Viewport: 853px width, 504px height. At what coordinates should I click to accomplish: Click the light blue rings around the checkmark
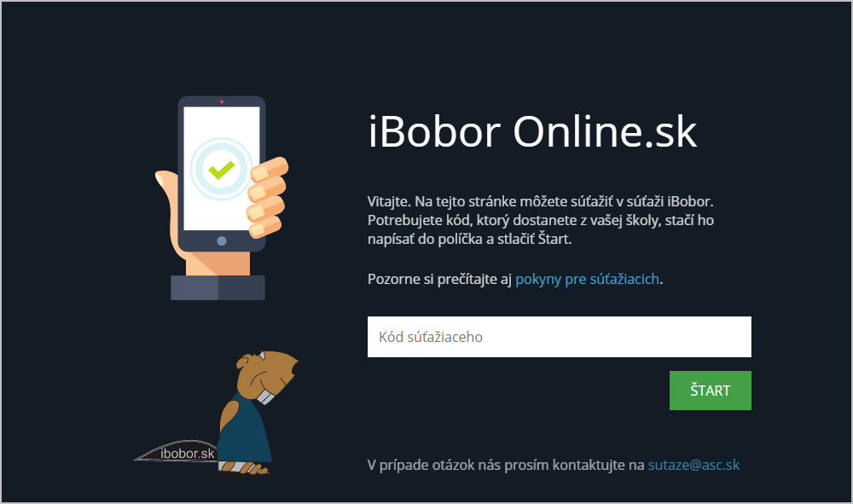point(222,169)
